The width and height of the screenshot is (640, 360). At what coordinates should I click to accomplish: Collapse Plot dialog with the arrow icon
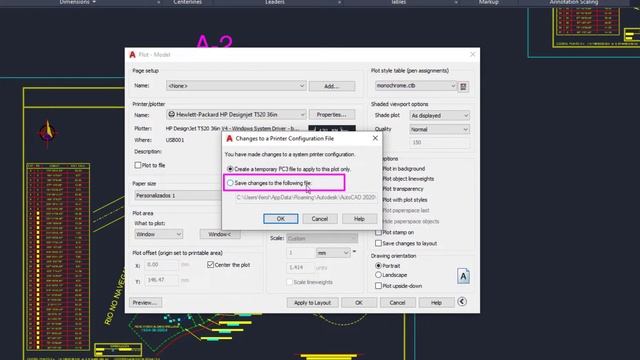(x=462, y=302)
